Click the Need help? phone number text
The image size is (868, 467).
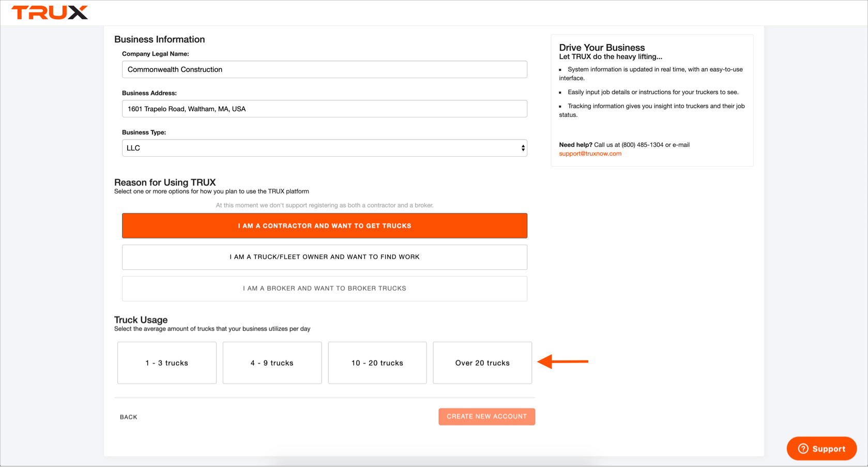[x=642, y=145]
